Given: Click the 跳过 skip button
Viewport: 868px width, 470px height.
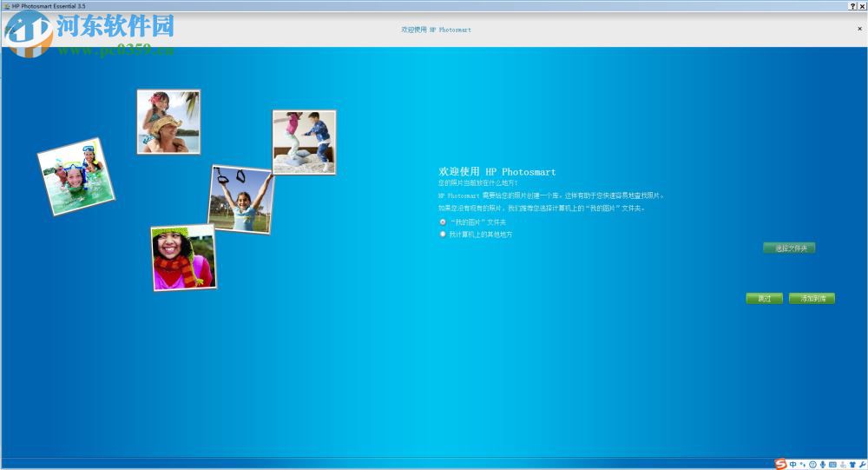Looking at the screenshot, I should pos(764,298).
